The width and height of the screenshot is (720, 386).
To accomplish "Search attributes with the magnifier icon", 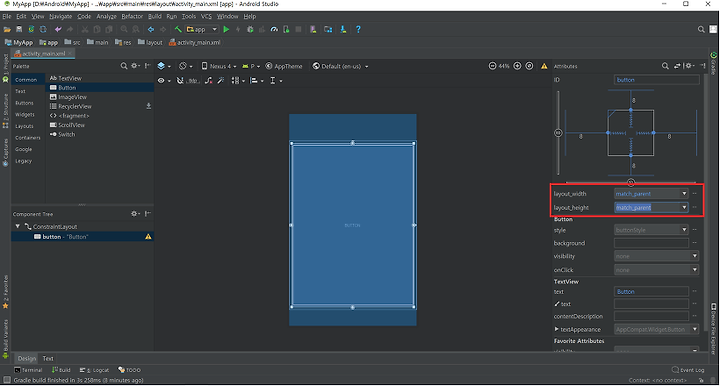I will pos(665,66).
